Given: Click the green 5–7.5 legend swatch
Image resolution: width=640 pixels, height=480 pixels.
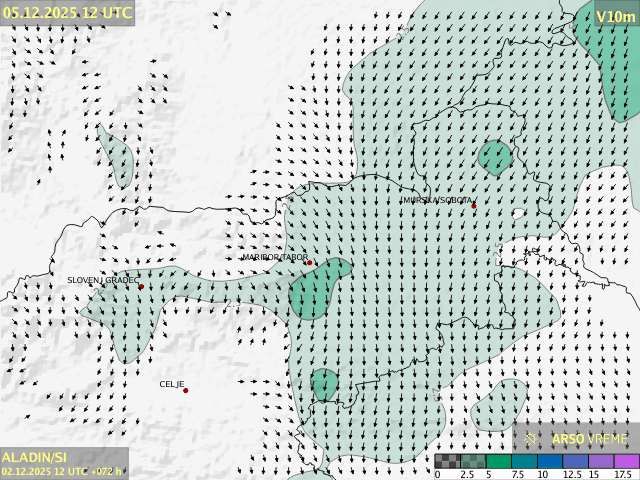Looking at the screenshot, I should [x=500, y=461].
